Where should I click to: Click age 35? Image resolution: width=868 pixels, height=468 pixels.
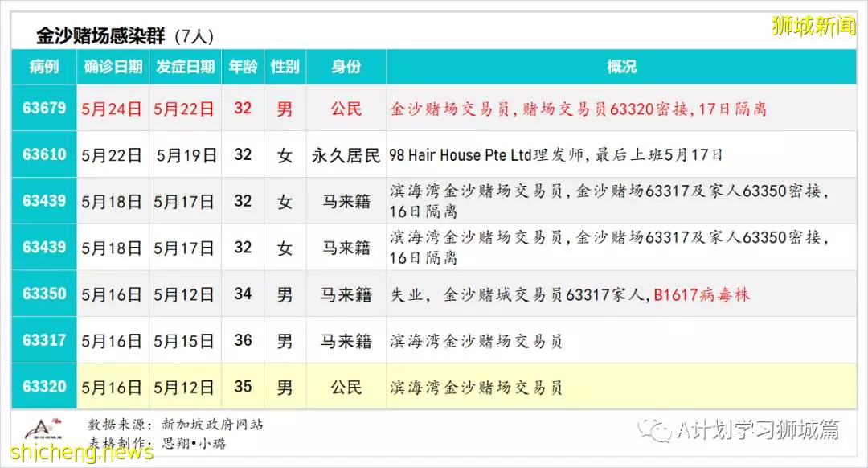click(243, 387)
